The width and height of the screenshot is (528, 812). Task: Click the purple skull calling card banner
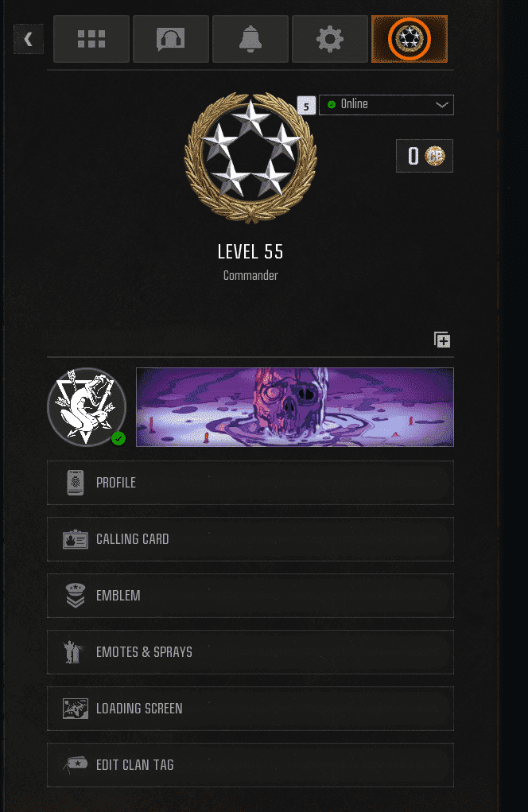click(x=295, y=407)
